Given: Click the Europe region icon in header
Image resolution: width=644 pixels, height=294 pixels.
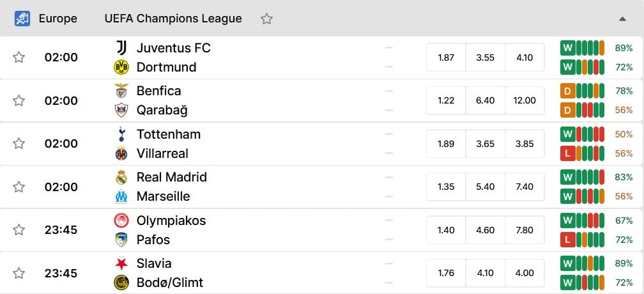Looking at the screenshot, I should 22,19.
